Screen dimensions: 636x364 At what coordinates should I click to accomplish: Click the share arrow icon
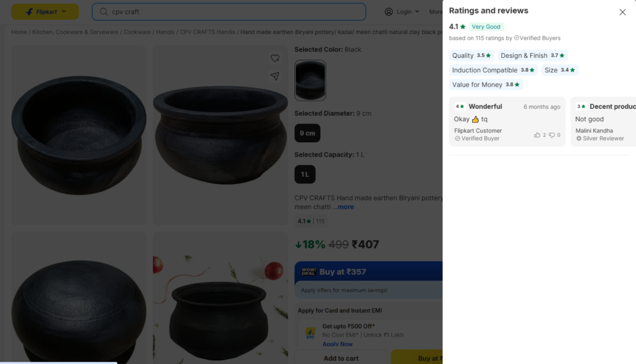coord(275,76)
